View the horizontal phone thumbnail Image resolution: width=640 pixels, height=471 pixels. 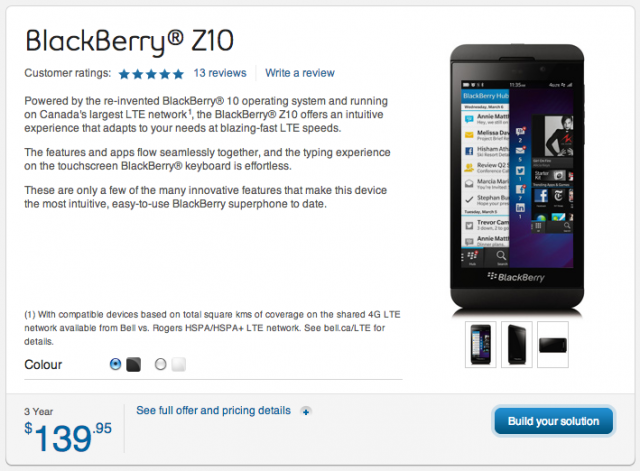(553, 344)
